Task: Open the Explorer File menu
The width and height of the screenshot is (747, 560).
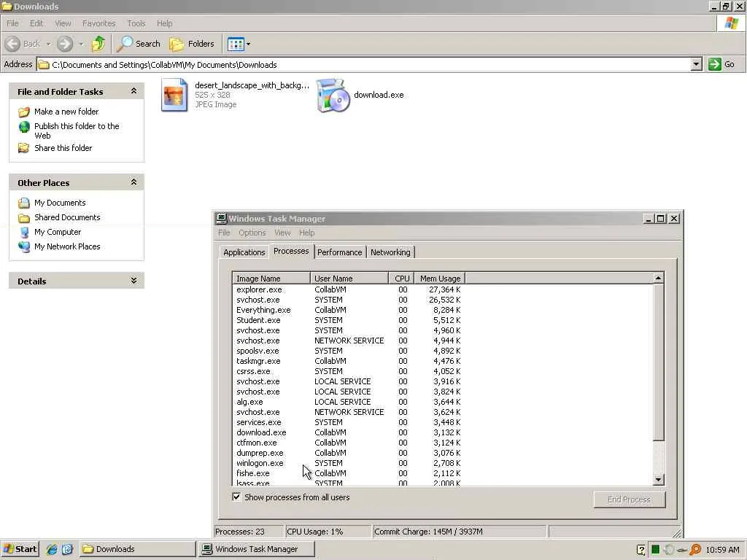Action: click(12, 23)
